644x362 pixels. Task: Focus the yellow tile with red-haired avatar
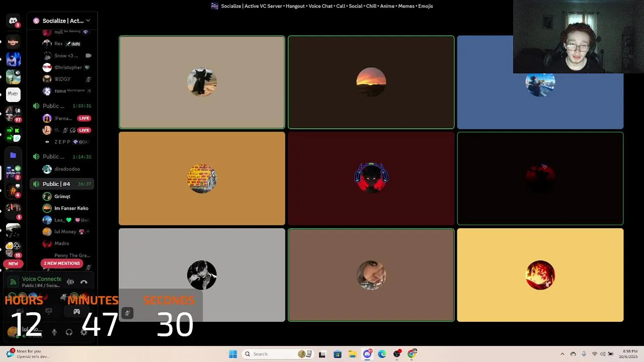click(540, 275)
